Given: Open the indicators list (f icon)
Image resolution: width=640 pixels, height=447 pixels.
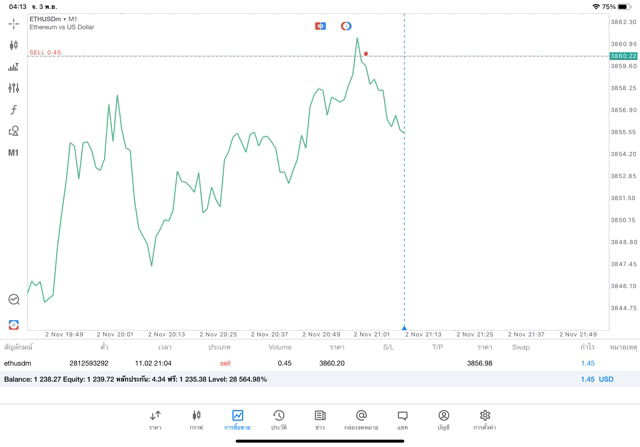Looking at the screenshot, I should (x=14, y=110).
